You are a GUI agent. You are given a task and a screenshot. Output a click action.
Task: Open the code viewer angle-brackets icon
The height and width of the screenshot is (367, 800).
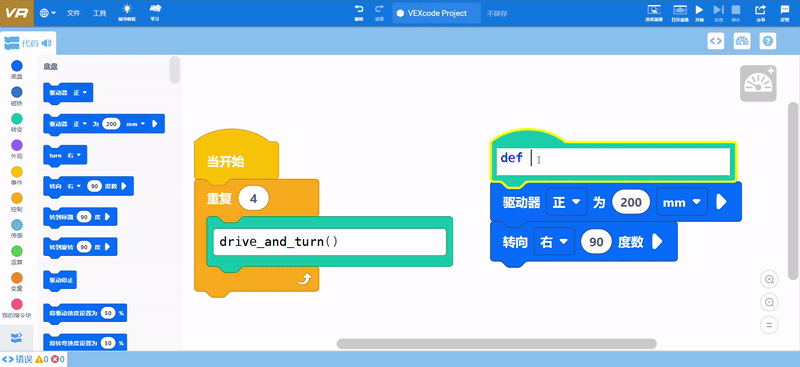pos(716,41)
